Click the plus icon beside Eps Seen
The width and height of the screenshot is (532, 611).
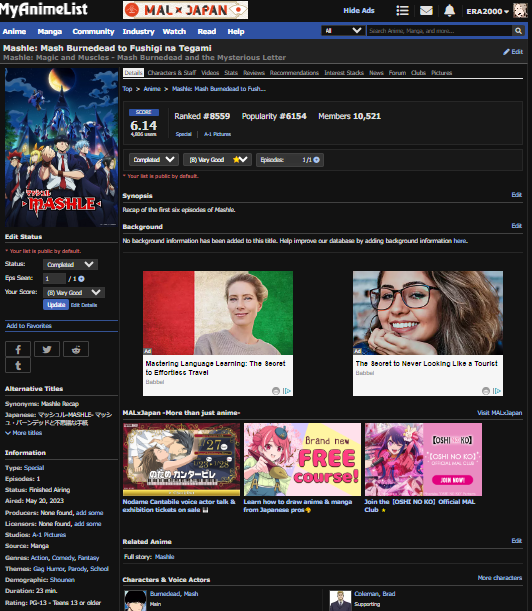coord(81,279)
